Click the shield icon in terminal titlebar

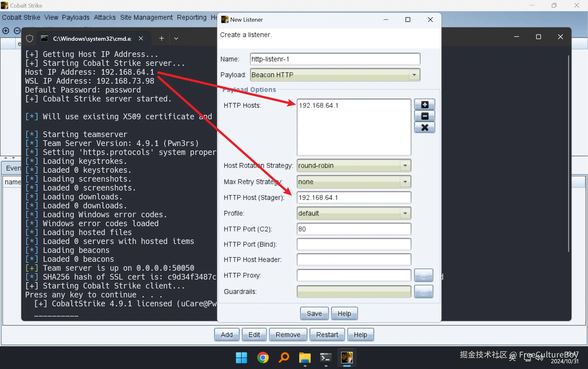pos(30,38)
